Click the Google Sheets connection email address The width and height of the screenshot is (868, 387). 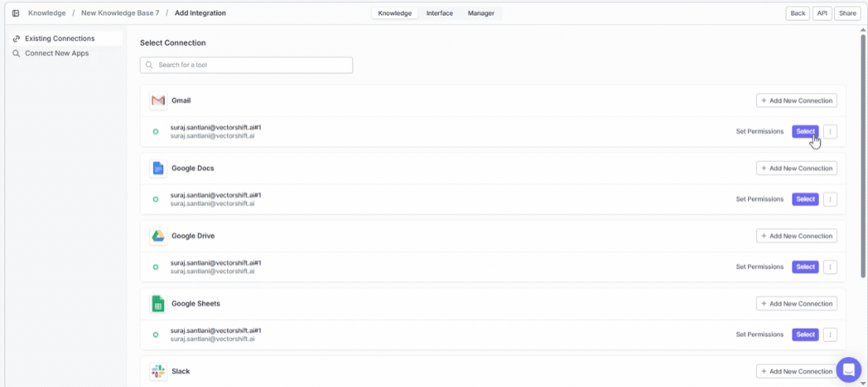(x=212, y=339)
